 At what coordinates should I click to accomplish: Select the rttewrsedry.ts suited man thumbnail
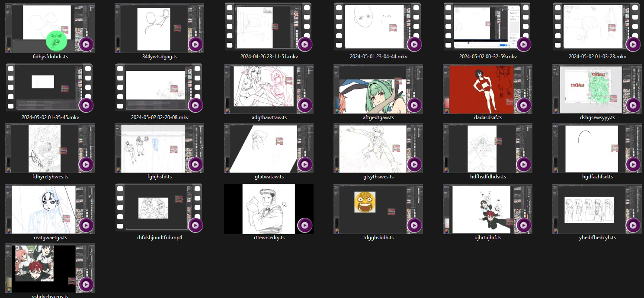point(269,209)
